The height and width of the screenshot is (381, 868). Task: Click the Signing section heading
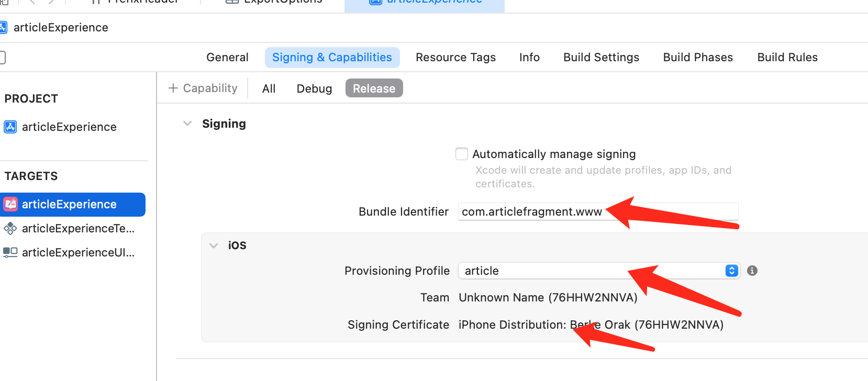point(224,124)
